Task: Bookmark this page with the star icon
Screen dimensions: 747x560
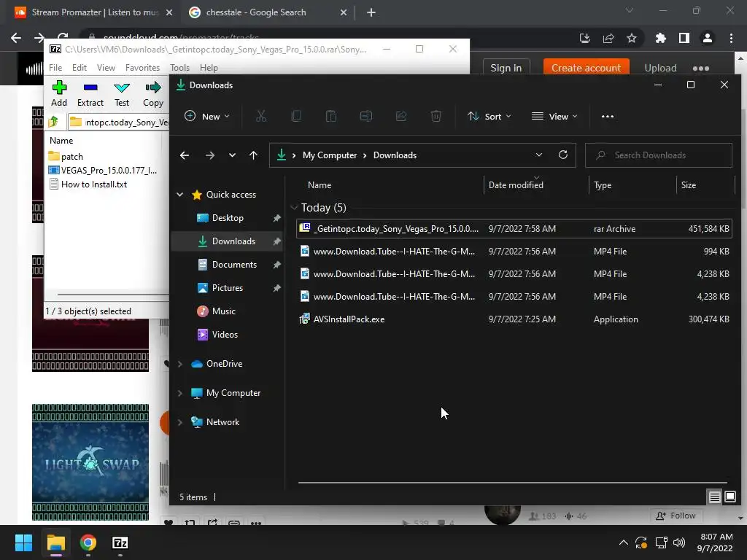Action: pyautogui.click(x=632, y=38)
